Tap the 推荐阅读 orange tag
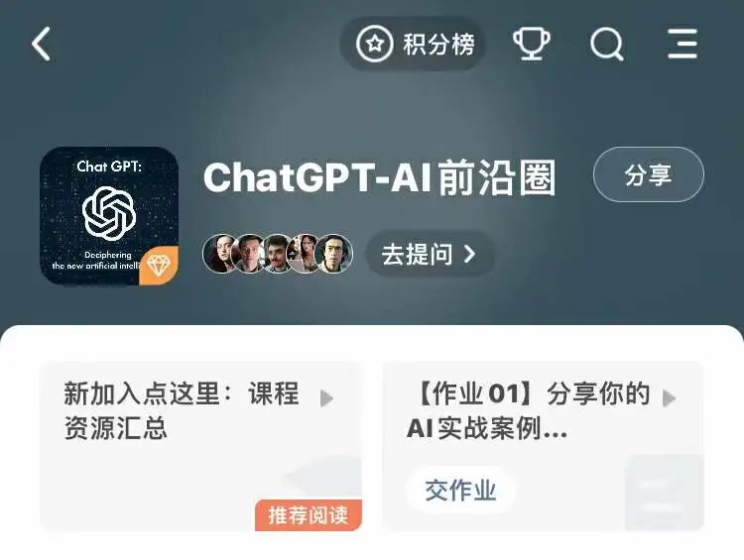744x560 pixels. tap(309, 515)
